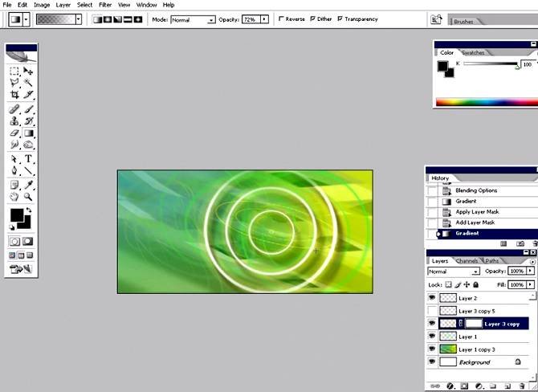The height and width of the screenshot is (392, 538).
Task: Open the layer blend mode dropdown
Action: pyautogui.click(x=454, y=272)
